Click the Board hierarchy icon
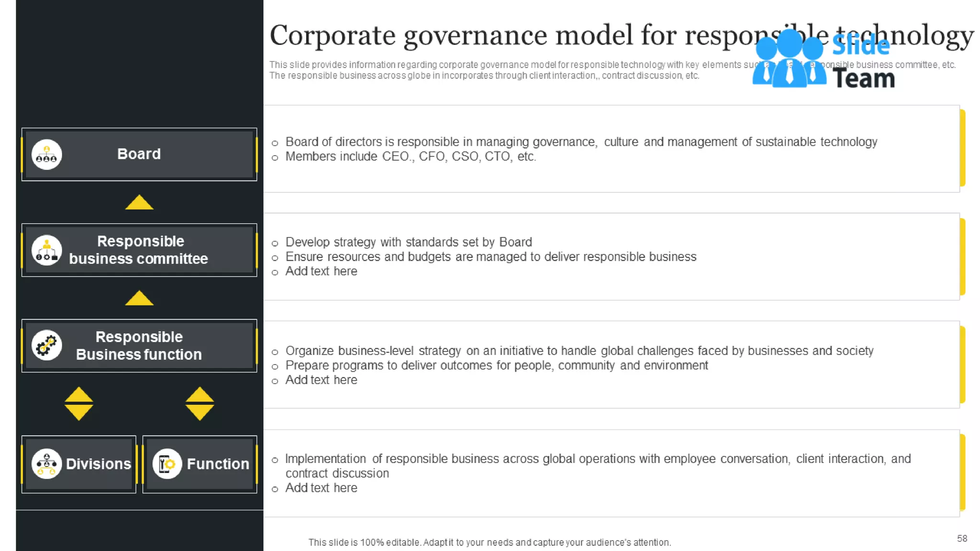The height and width of the screenshot is (551, 980). coord(46,154)
